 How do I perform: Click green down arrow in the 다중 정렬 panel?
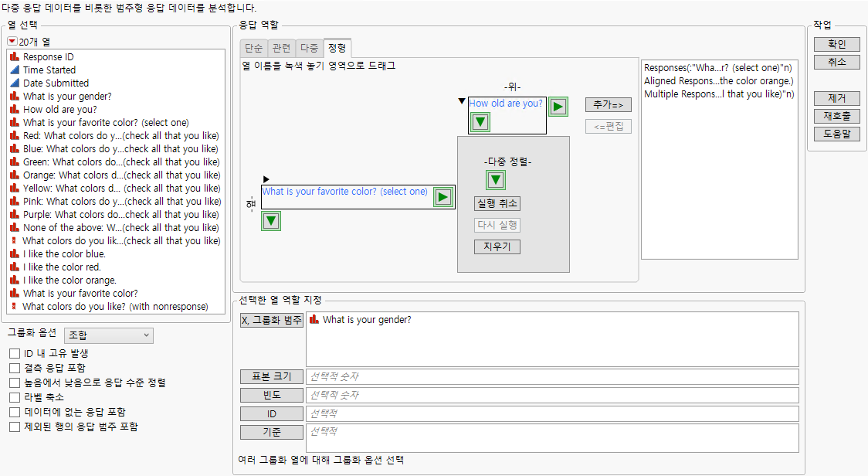click(x=495, y=179)
